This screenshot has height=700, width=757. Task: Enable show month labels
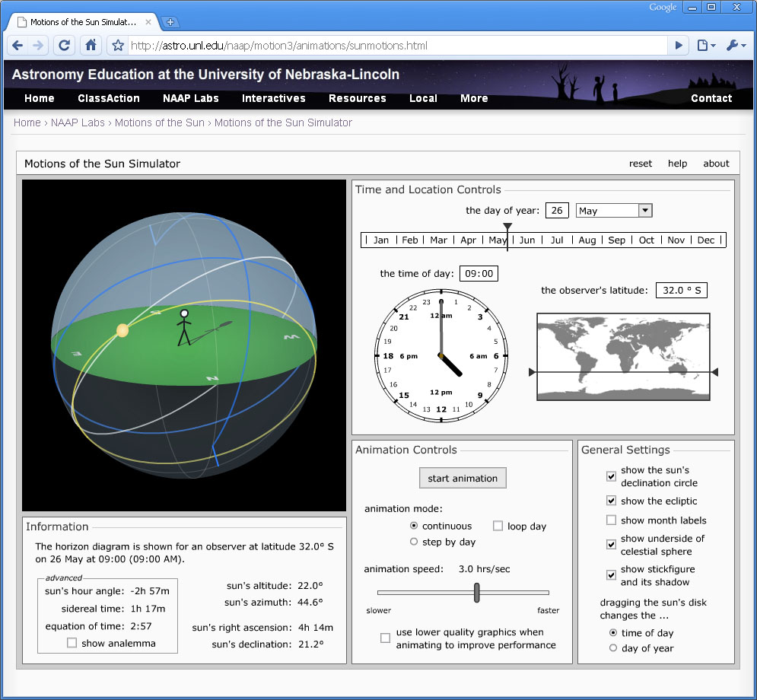tap(611, 520)
